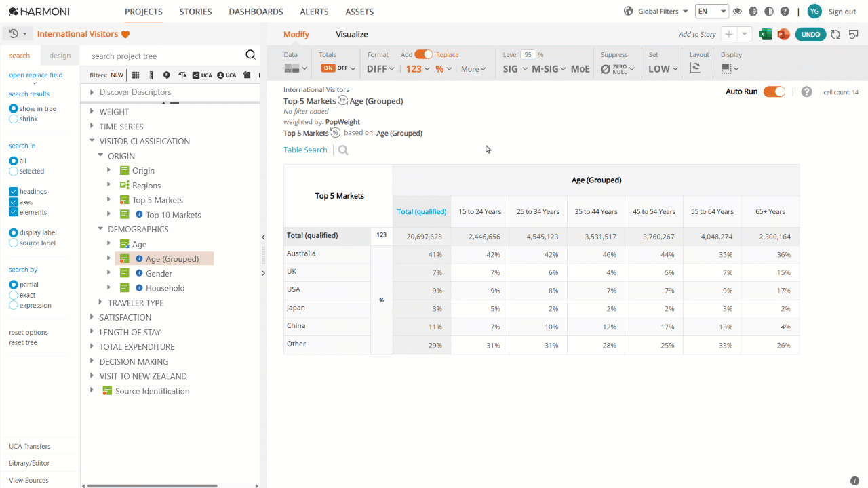The height and width of the screenshot is (488, 868).
Task: Click the refresh arrows icon next to UNDO
Action: pos(835,35)
